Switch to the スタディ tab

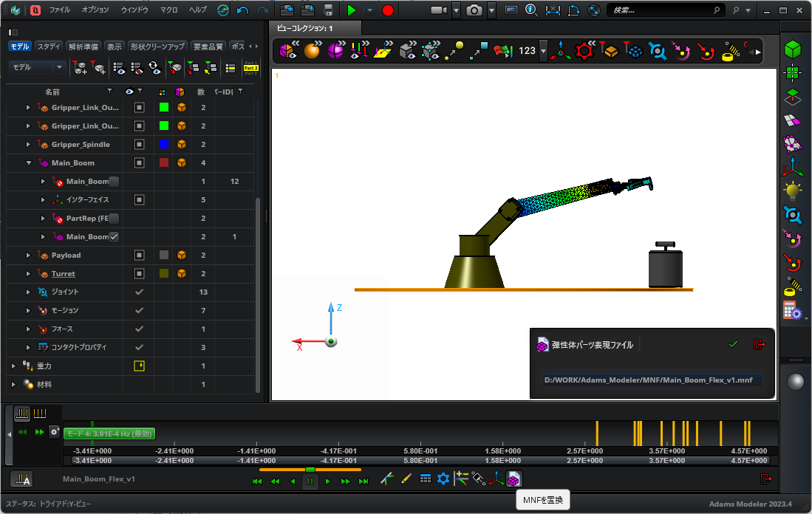pyautogui.click(x=50, y=47)
